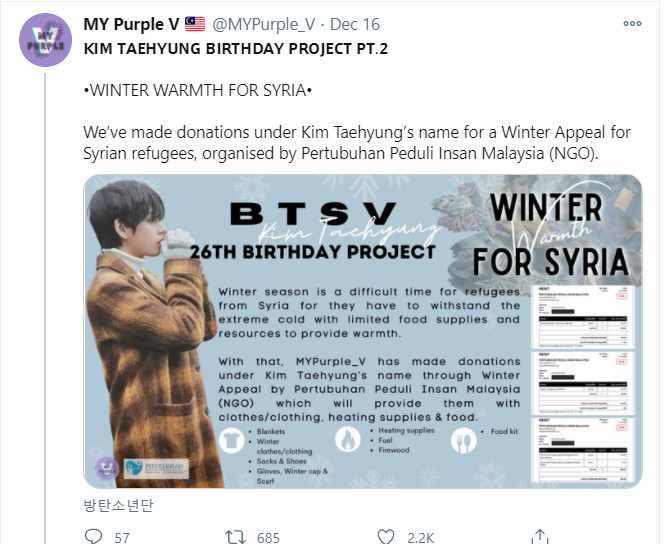Open the MY Purple V display name
This screenshot has height=544, width=667.
pyautogui.click(x=131, y=24)
